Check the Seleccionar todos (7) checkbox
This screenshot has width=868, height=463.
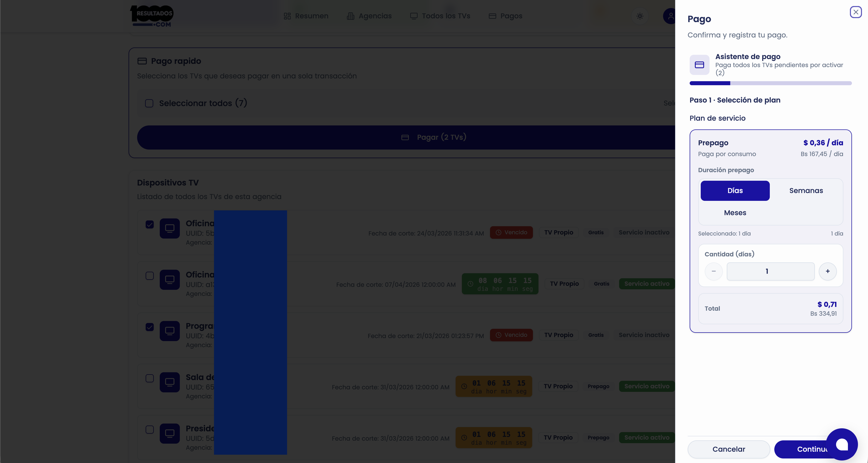[149, 103]
